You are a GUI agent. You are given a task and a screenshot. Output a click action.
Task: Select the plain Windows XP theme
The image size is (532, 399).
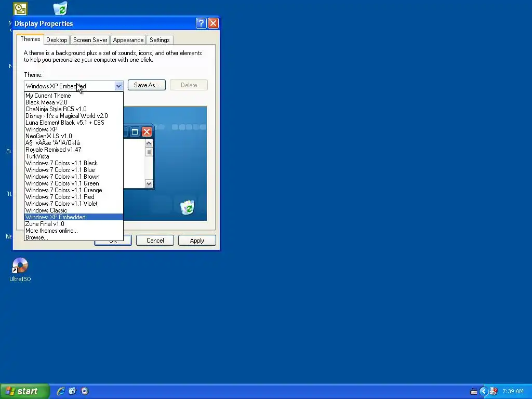click(x=74, y=129)
